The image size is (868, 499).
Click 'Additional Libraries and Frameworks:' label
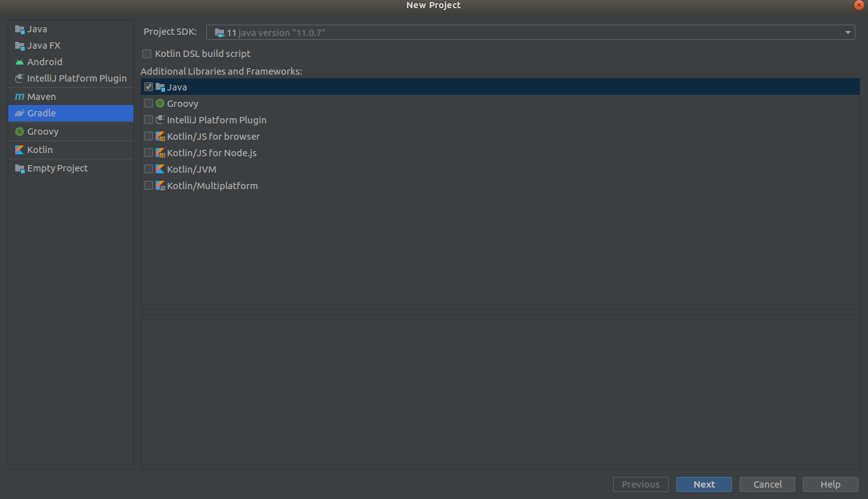(x=221, y=71)
